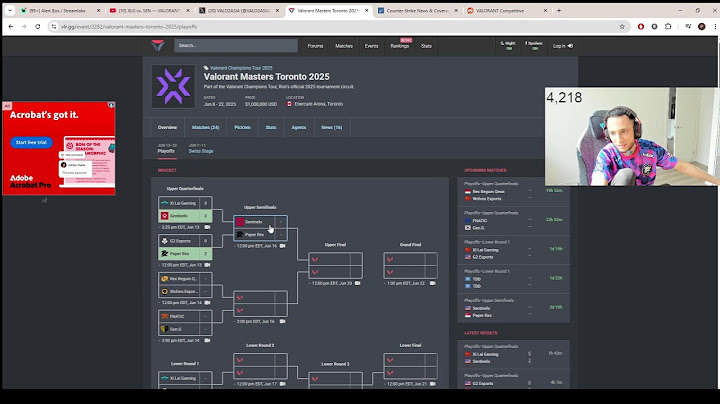Open latest result Xi Lai Gaming vs Sentinels
Image resolution: width=720 pixels, height=404 pixels.
point(513,354)
